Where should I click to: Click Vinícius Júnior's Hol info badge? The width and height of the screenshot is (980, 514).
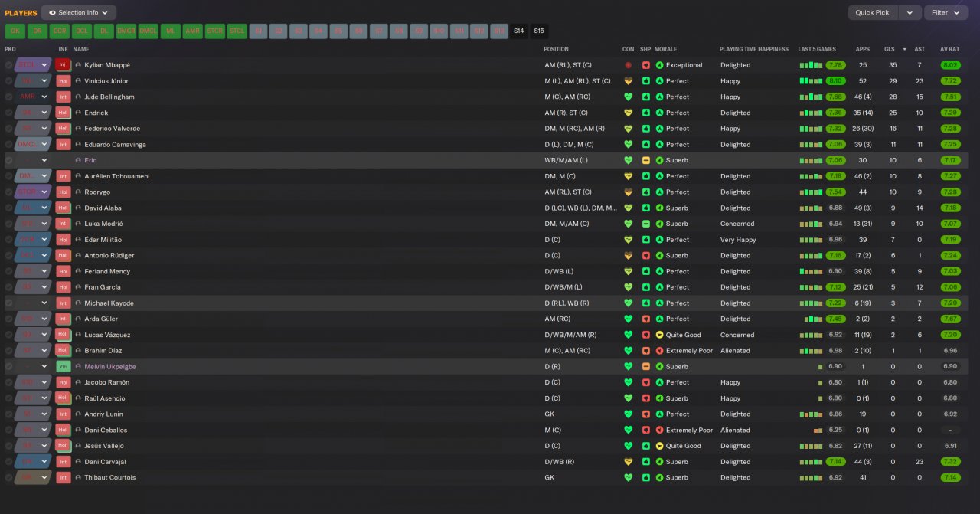pyautogui.click(x=63, y=81)
